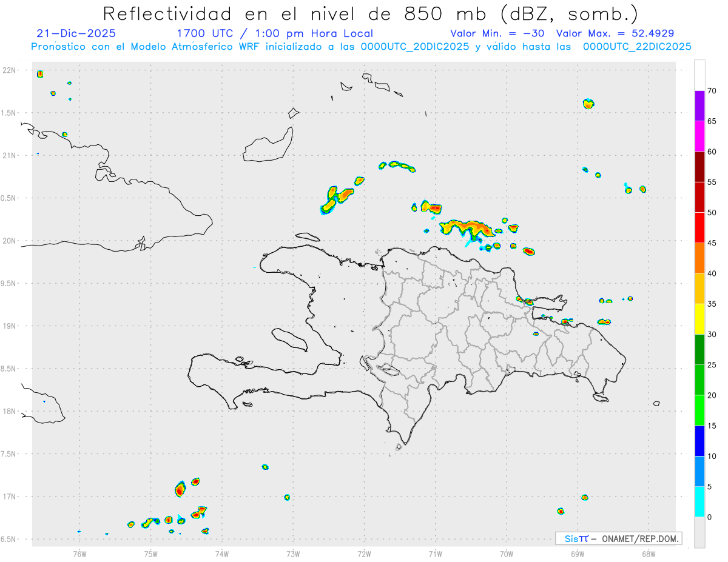Click the '17N' latitude label
Viewport: 728px width, 562px height.
[x=10, y=497]
